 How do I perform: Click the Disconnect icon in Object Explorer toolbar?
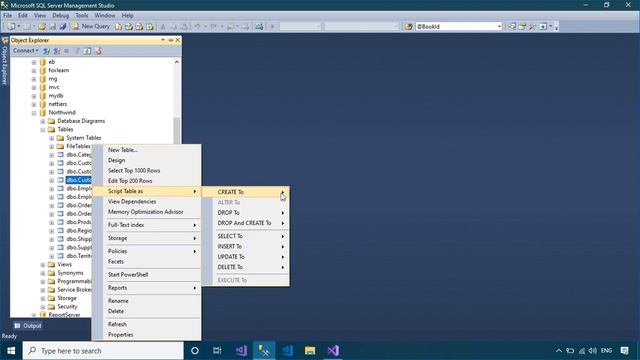pos(57,51)
